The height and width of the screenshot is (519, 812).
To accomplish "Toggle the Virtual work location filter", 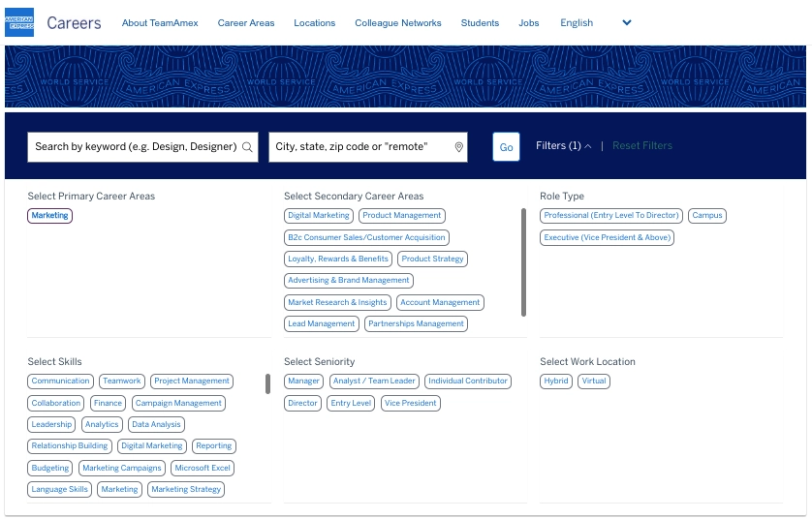I will pyautogui.click(x=594, y=382).
